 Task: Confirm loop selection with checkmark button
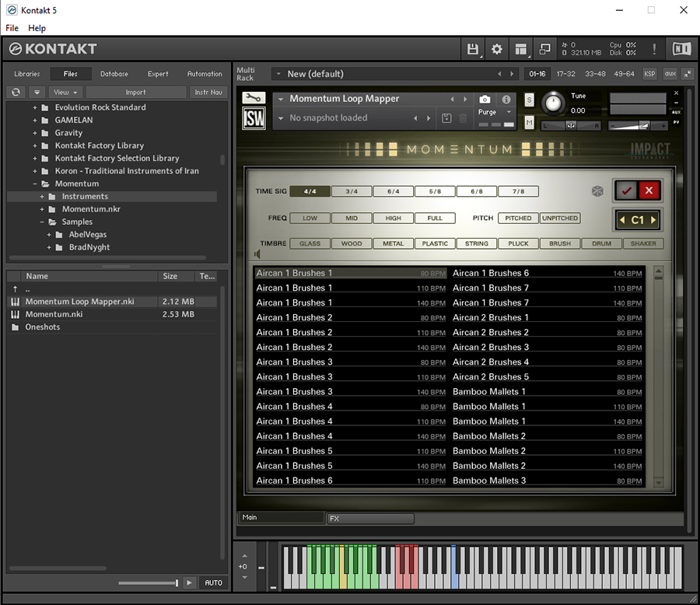[x=626, y=191]
